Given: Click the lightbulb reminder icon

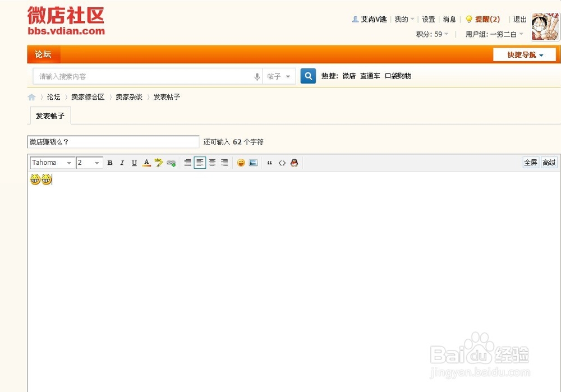Looking at the screenshot, I should click(468, 19).
